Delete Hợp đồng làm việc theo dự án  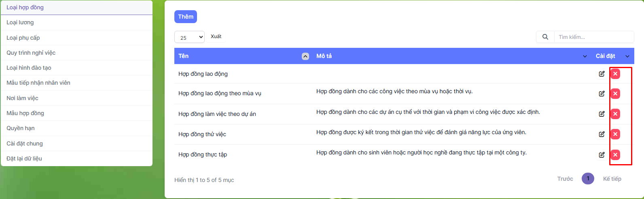point(615,114)
